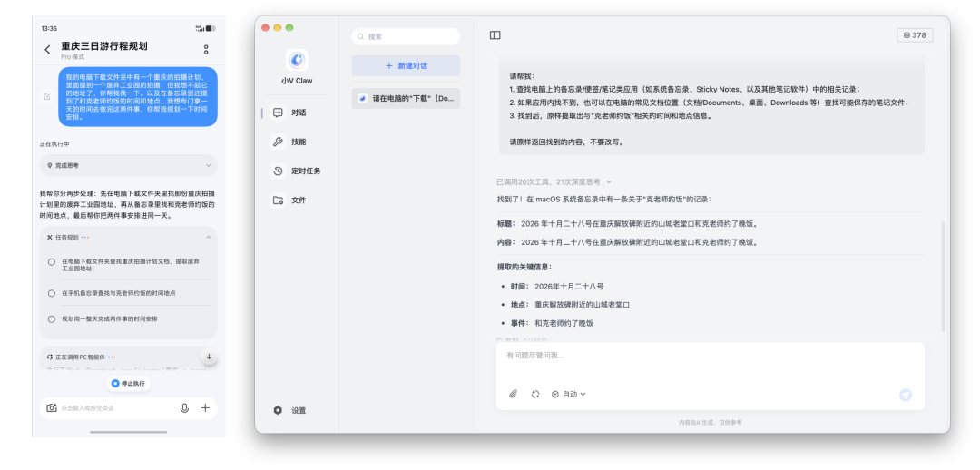Click the 定时任务 clock icon
The image size is (980, 470).
[279, 171]
